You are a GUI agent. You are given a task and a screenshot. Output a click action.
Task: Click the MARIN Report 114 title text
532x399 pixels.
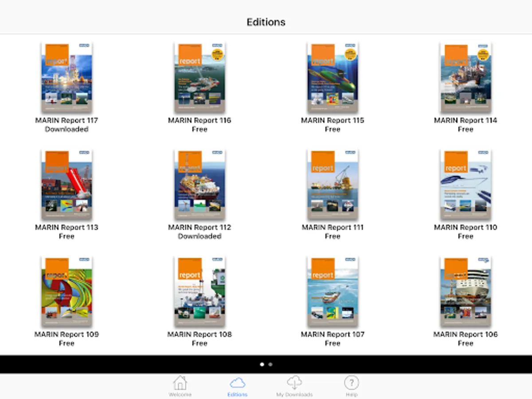coord(465,120)
